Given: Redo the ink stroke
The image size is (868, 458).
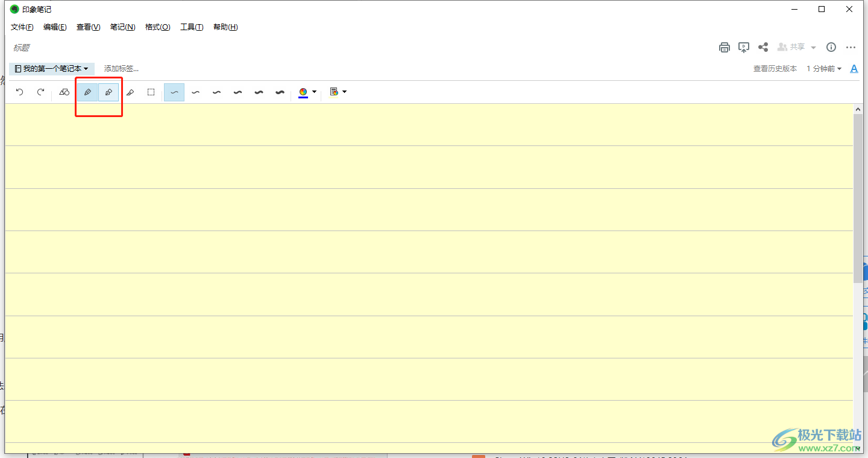Looking at the screenshot, I should [x=41, y=92].
